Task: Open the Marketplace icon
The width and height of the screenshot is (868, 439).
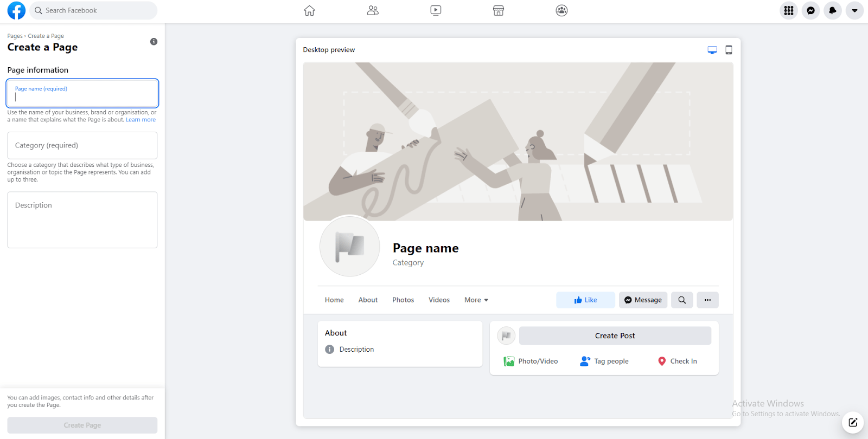Action: point(499,10)
